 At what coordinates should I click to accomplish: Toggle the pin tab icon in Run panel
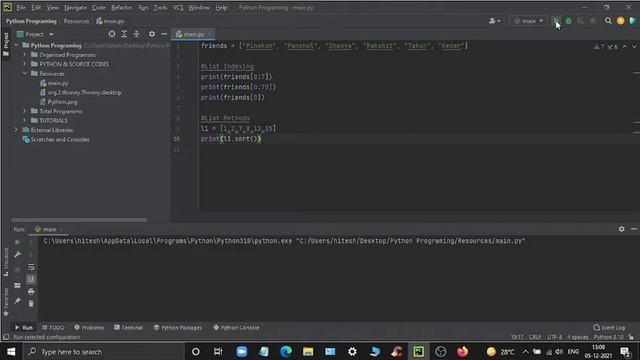click(17, 301)
